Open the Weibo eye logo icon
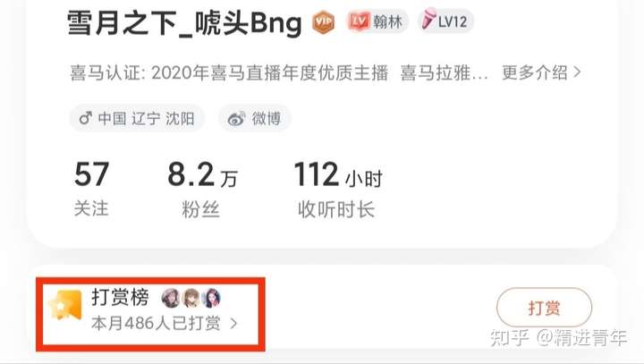This screenshot has width=644, height=364. pos(236,119)
